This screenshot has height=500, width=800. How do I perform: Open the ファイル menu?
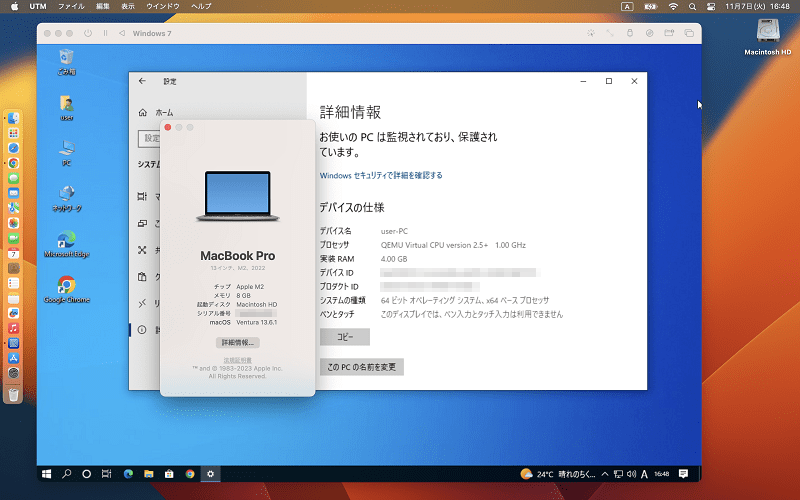pos(71,6)
